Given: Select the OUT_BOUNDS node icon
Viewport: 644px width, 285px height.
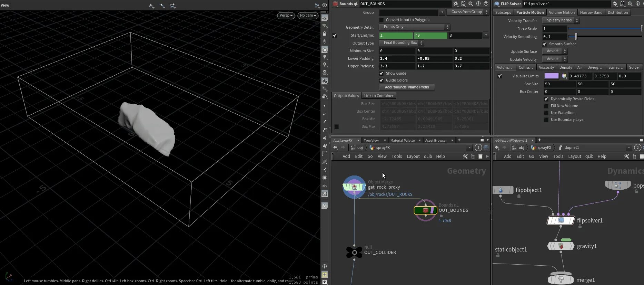Looking at the screenshot, I should (x=425, y=210).
